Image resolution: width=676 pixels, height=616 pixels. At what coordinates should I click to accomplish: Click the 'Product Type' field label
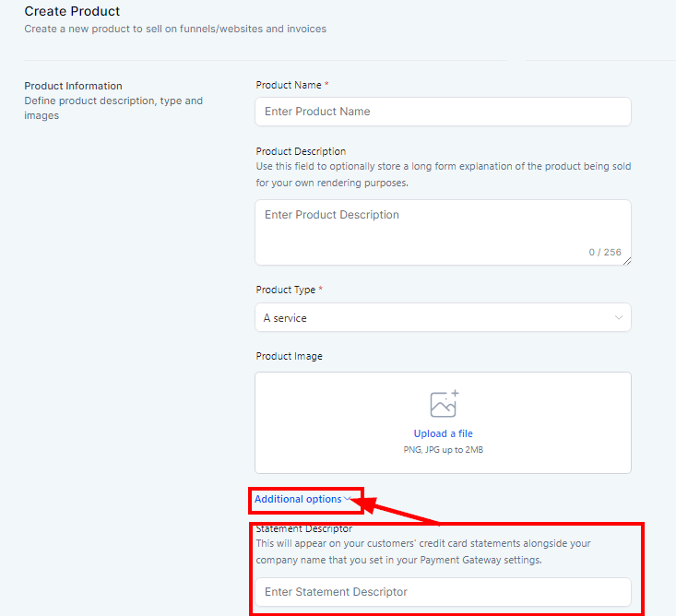[x=286, y=290]
